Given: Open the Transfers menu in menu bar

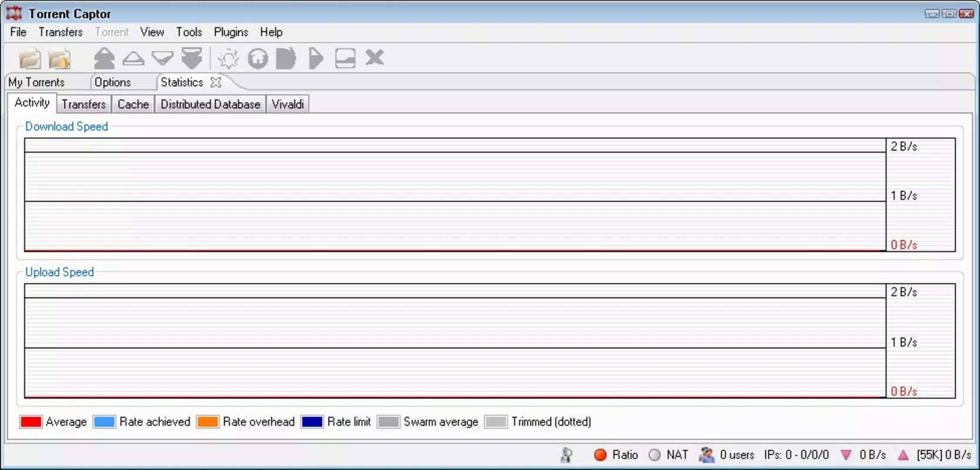Looking at the screenshot, I should tap(61, 32).
